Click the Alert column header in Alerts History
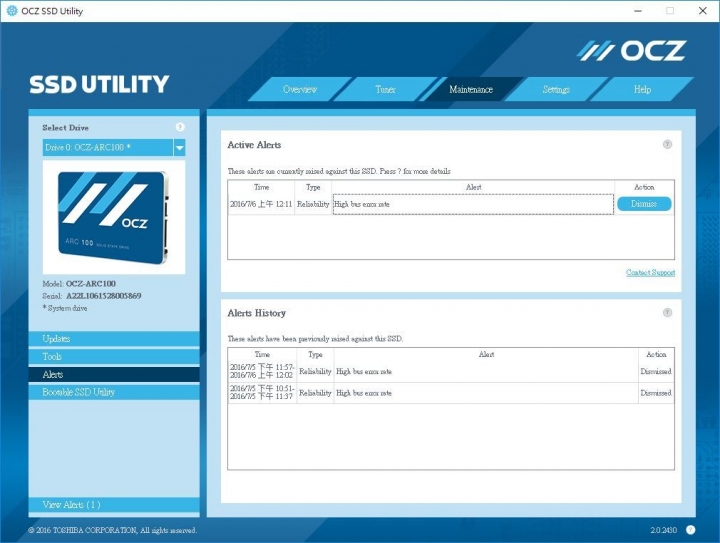The image size is (720, 543). (x=486, y=354)
